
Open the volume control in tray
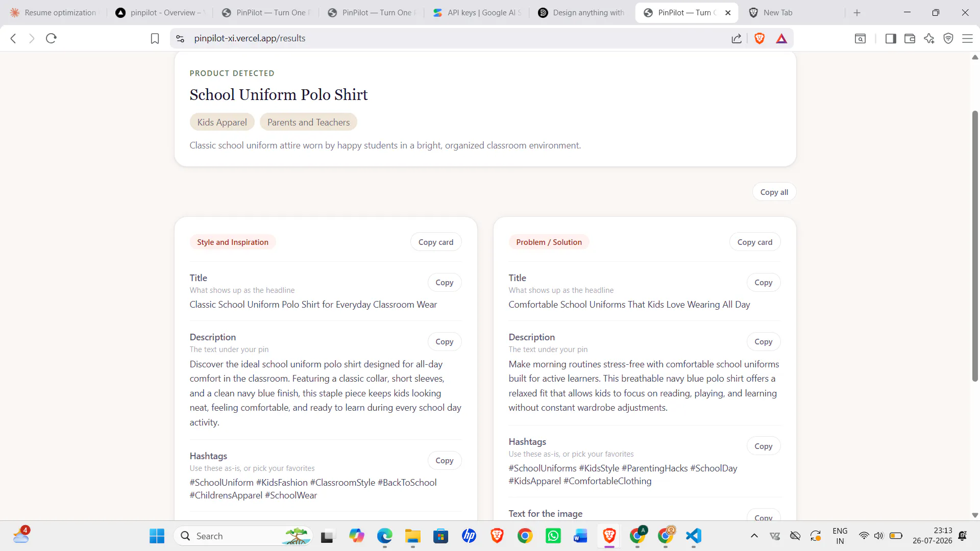[878, 536]
